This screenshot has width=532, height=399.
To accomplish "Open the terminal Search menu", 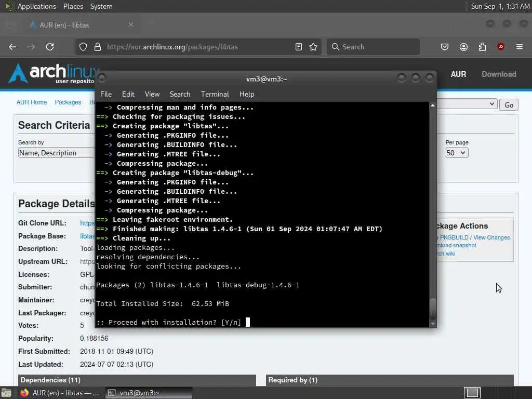I will click(x=180, y=95).
